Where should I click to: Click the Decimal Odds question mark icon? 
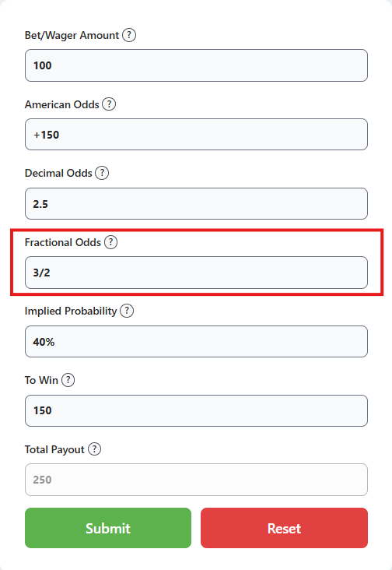click(x=102, y=173)
